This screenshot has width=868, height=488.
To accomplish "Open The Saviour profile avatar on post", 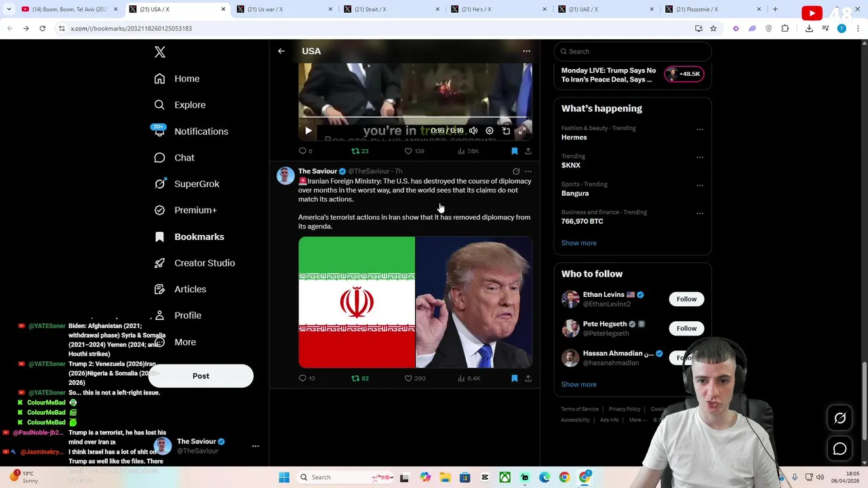I will click(285, 176).
